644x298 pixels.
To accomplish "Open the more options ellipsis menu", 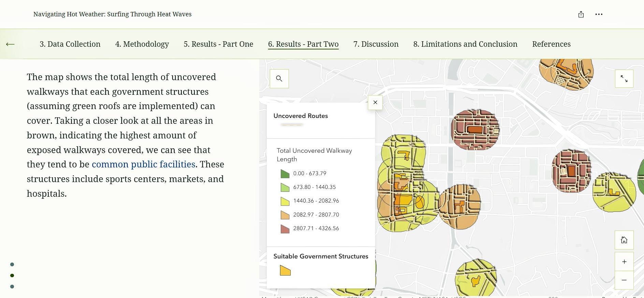I will tap(599, 14).
